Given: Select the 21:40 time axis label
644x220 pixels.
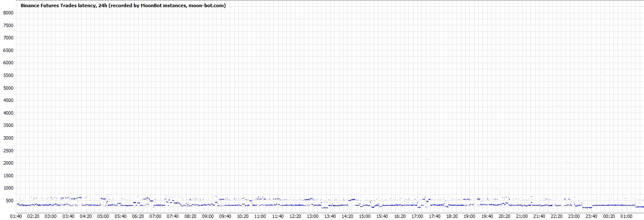Looking at the screenshot, I should pyautogui.click(x=539, y=216).
